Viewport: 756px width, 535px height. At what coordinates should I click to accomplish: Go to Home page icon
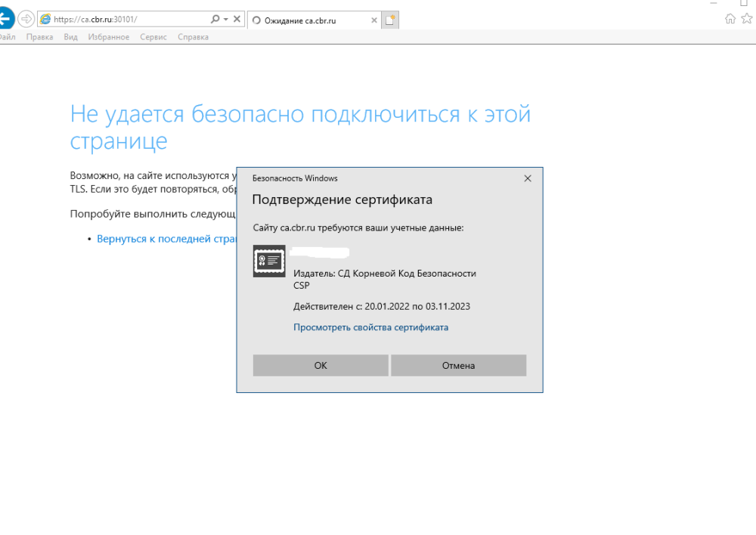pyautogui.click(x=730, y=19)
